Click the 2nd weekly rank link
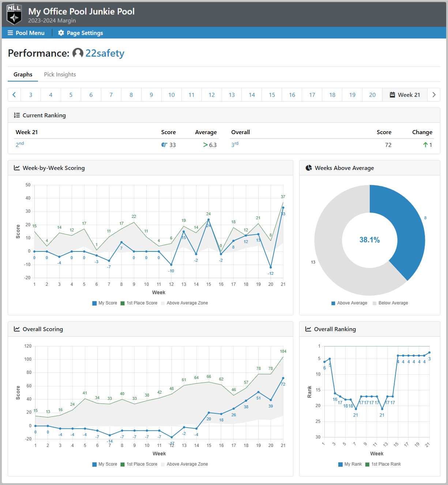Image resolution: width=448 pixels, height=485 pixels. [x=20, y=144]
